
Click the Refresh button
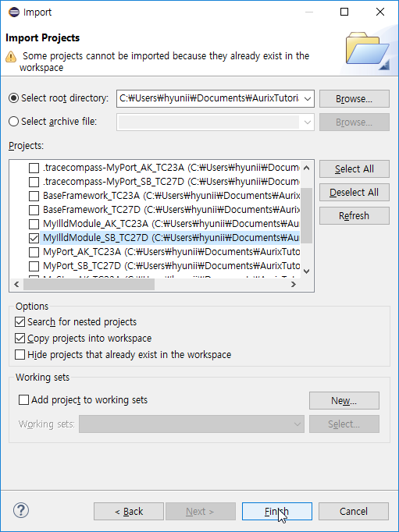354,216
